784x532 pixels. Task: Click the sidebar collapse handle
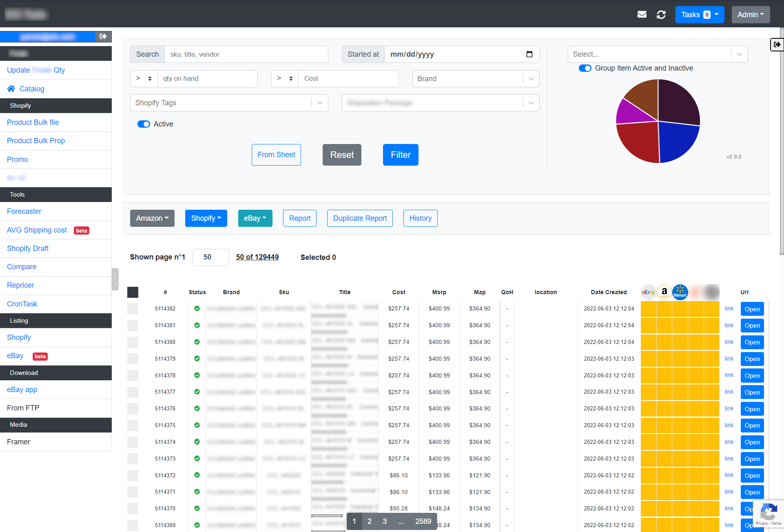click(x=115, y=279)
